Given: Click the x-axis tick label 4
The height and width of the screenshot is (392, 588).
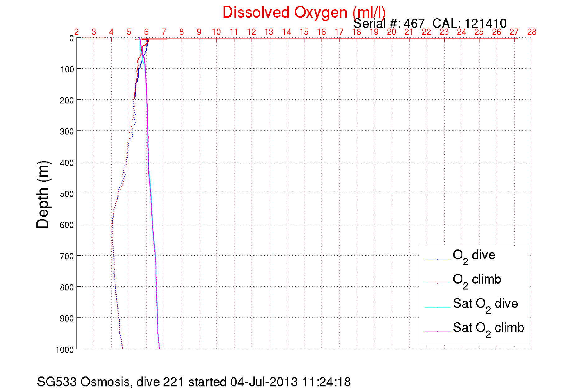Looking at the screenshot, I should [x=111, y=32].
